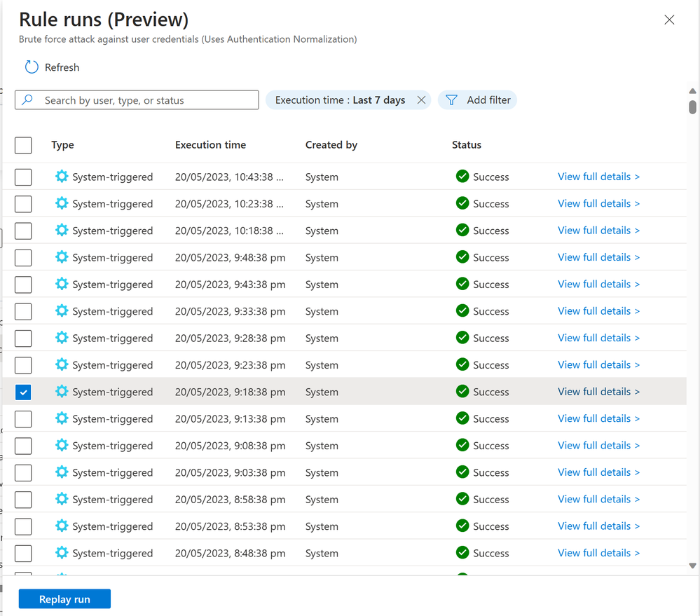View full details for 9:18:38 pm run

tap(598, 392)
